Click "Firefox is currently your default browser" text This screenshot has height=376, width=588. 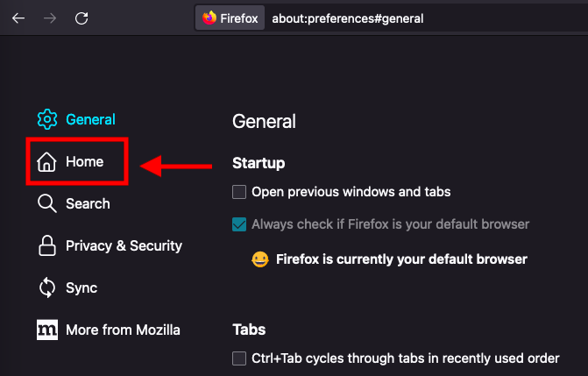(x=401, y=259)
